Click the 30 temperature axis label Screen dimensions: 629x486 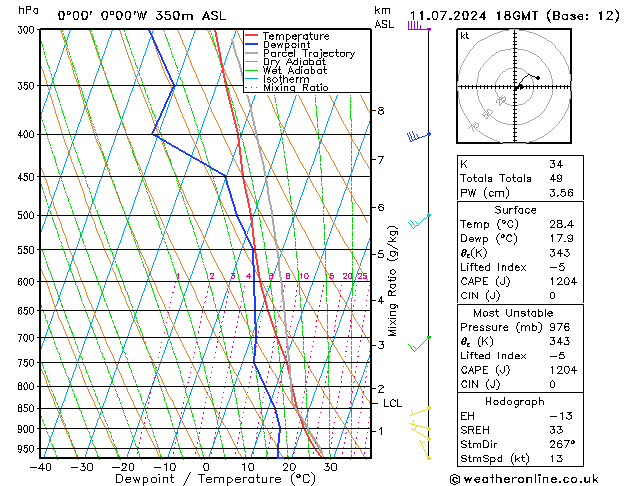click(330, 467)
